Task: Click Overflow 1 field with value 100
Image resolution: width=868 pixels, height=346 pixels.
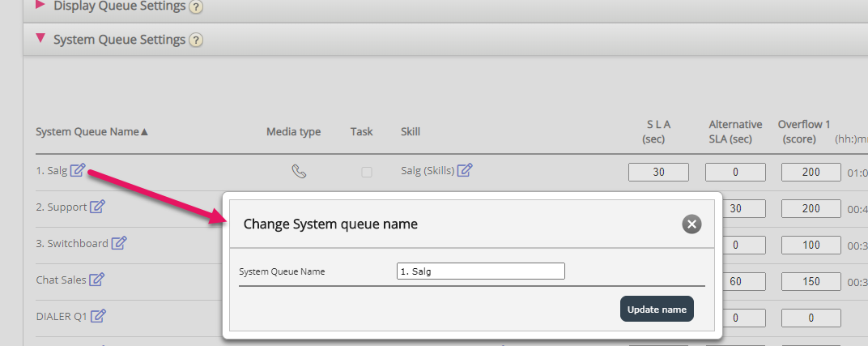Action: 811,245
